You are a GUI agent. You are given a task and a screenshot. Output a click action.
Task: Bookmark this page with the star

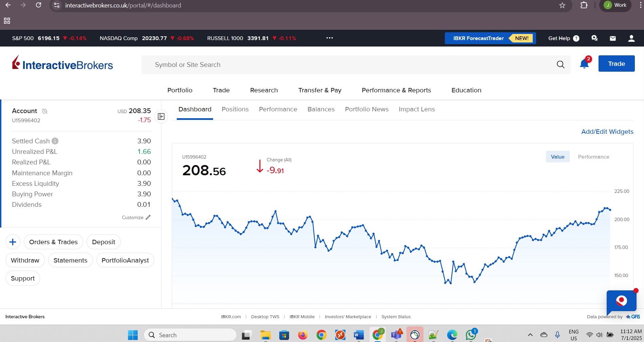coord(562,5)
